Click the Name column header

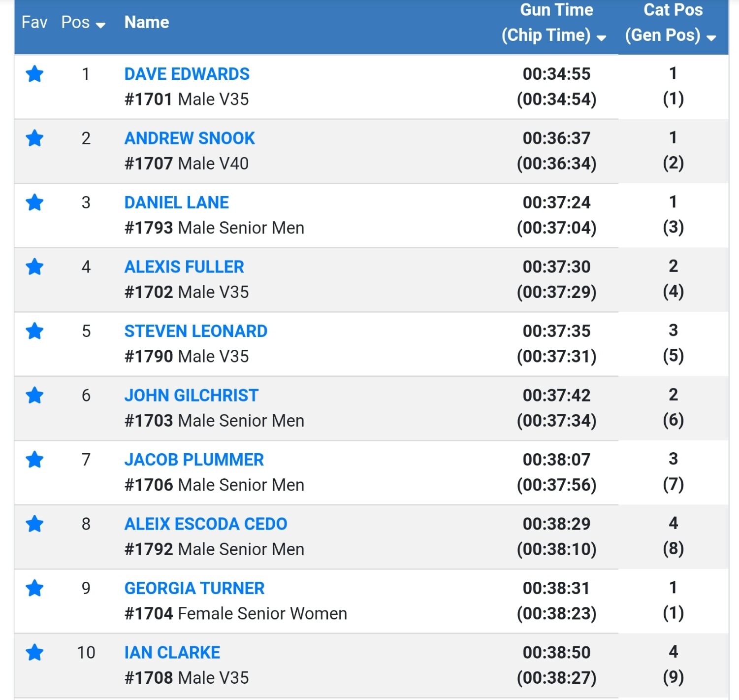pos(147,22)
